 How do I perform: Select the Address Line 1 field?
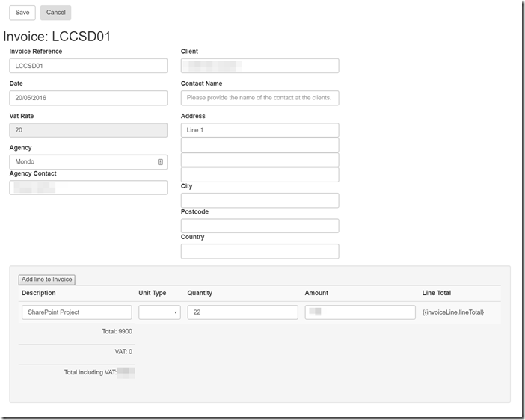pyautogui.click(x=260, y=130)
